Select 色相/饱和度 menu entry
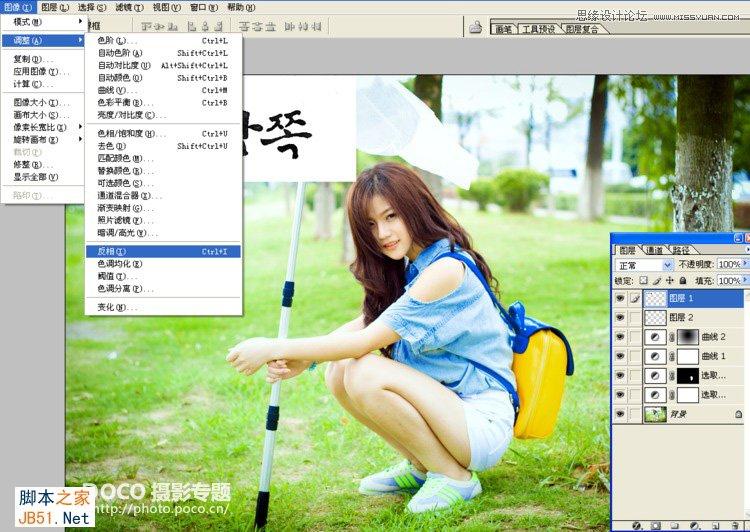The image size is (750, 532). pyautogui.click(x=163, y=133)
